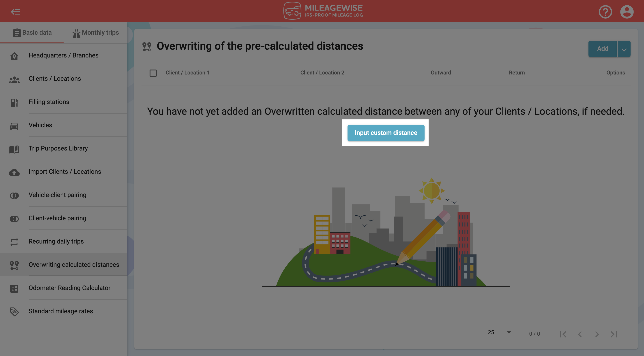Go to first page of table

point(563,334)
